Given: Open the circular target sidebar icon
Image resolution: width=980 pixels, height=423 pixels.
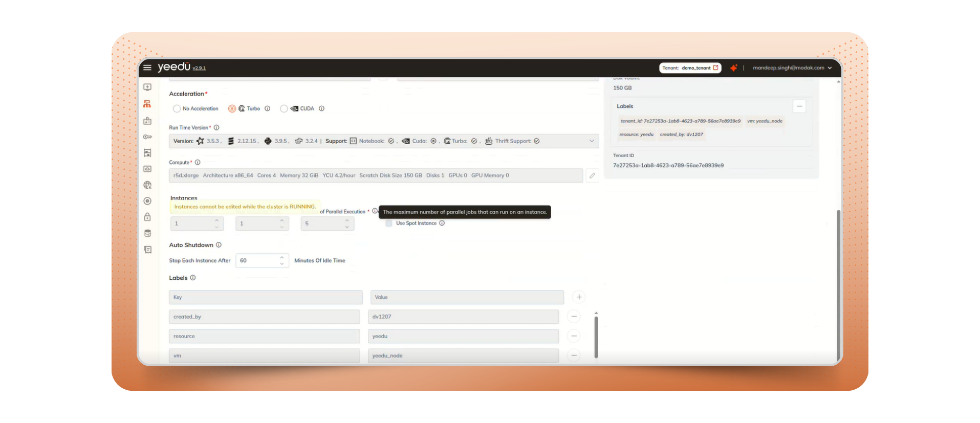Looking at the screenshot, I should click(x=147, y=201).
